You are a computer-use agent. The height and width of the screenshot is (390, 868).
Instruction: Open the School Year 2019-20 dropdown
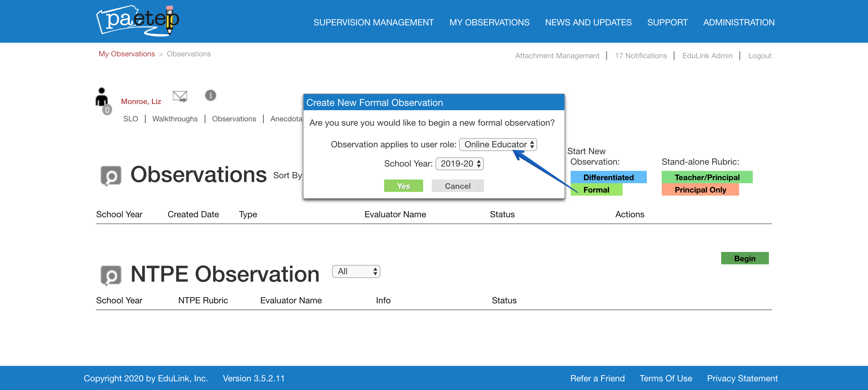[459, 164]
